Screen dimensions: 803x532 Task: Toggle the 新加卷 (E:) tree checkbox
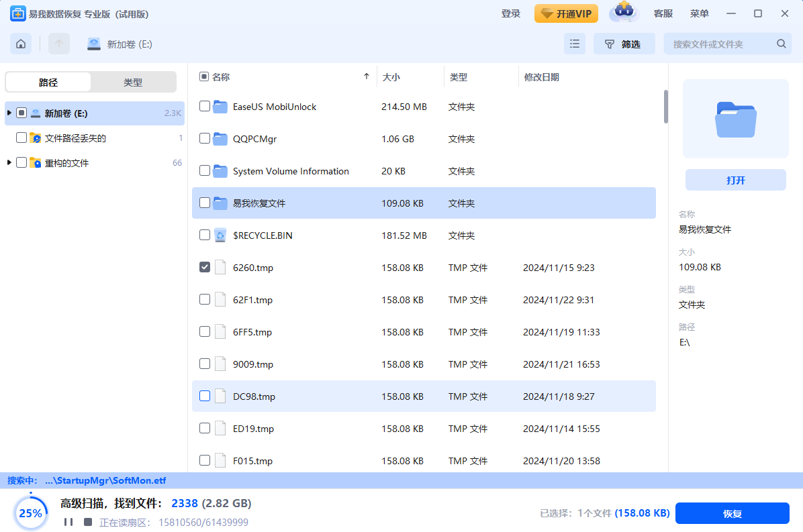pyautogui.click(x=21, y=113)
